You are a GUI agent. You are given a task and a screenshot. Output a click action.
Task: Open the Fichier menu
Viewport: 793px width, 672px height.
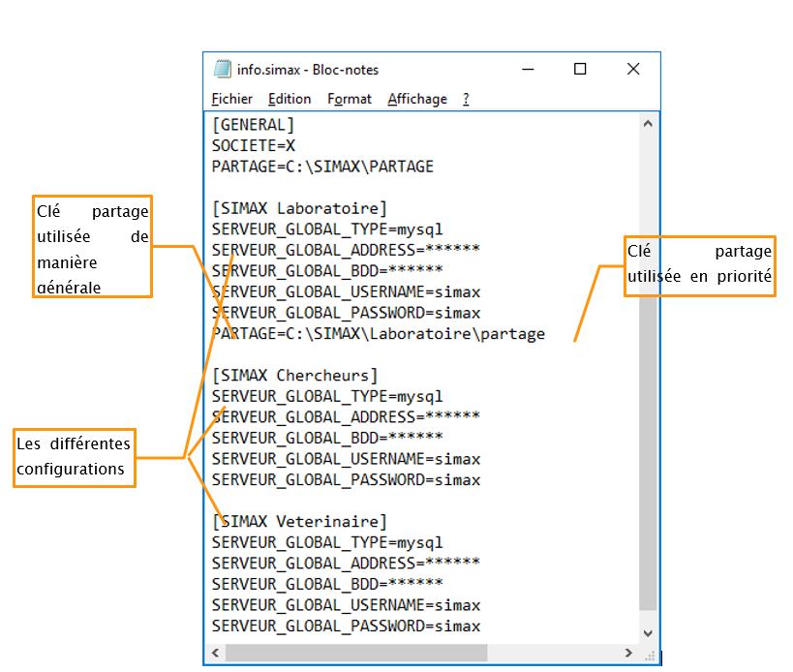click(231, 99)
